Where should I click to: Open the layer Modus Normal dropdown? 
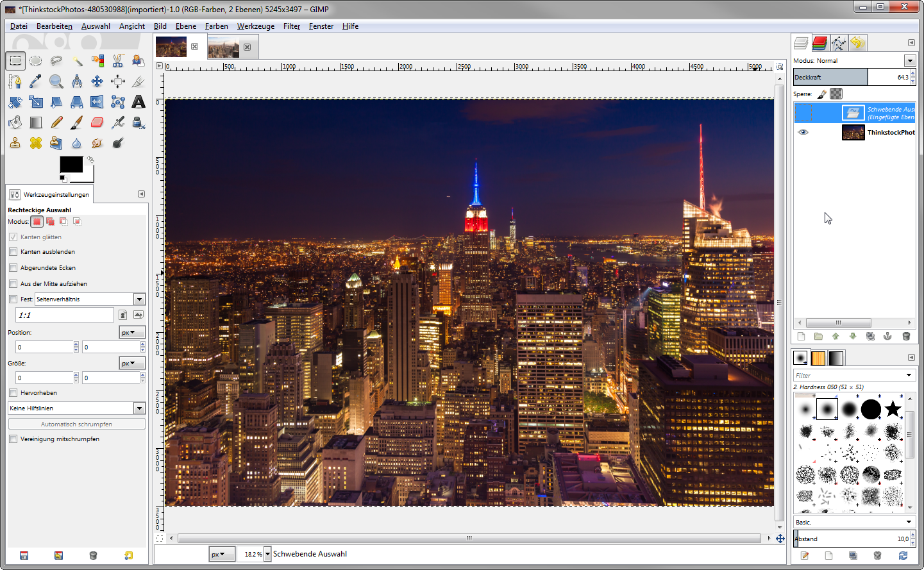[x=909, y=61]
